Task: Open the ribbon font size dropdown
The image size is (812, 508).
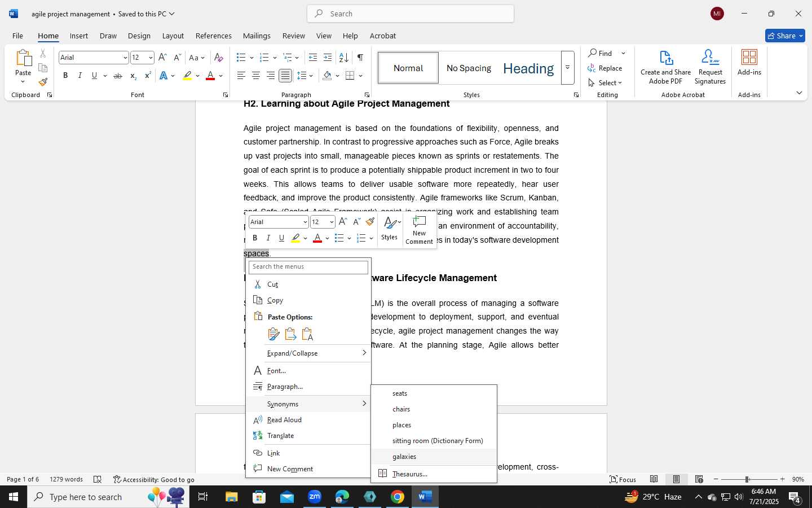Action: [151, 58]
